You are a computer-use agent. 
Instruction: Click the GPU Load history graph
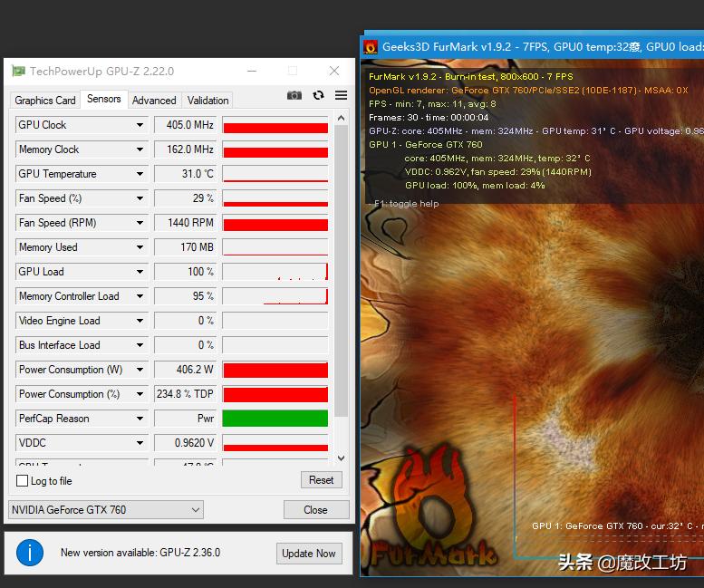coord(275,272)
